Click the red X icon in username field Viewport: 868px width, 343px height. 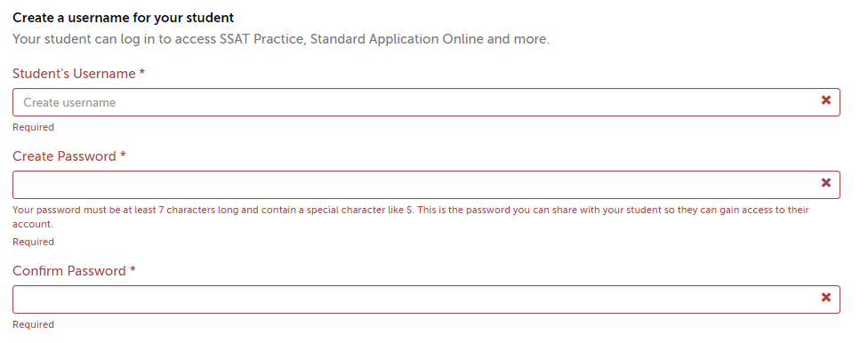[x=826, y=100]
